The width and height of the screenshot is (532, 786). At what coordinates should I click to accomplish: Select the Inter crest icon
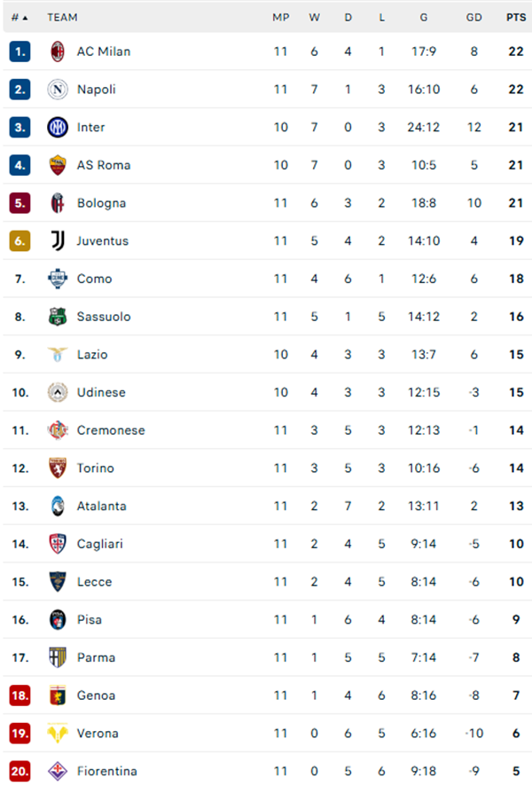click(56, 127)
